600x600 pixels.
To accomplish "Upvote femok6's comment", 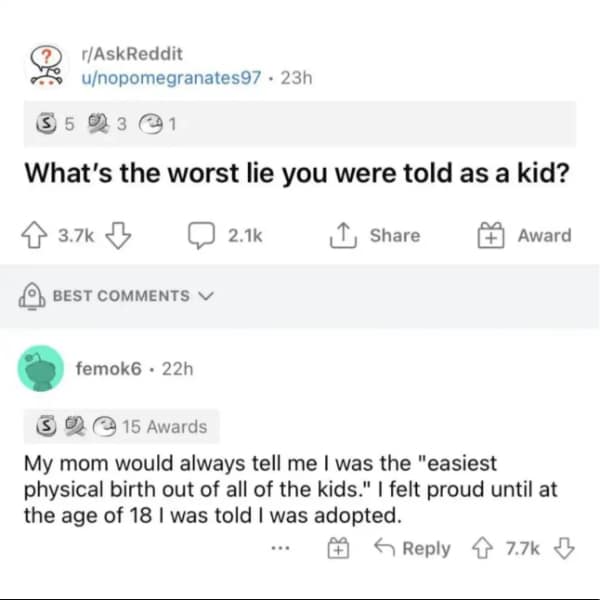I will click(487, 548).
